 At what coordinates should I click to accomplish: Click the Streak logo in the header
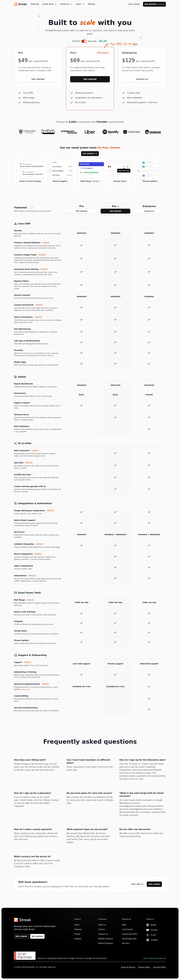(20, 4)
